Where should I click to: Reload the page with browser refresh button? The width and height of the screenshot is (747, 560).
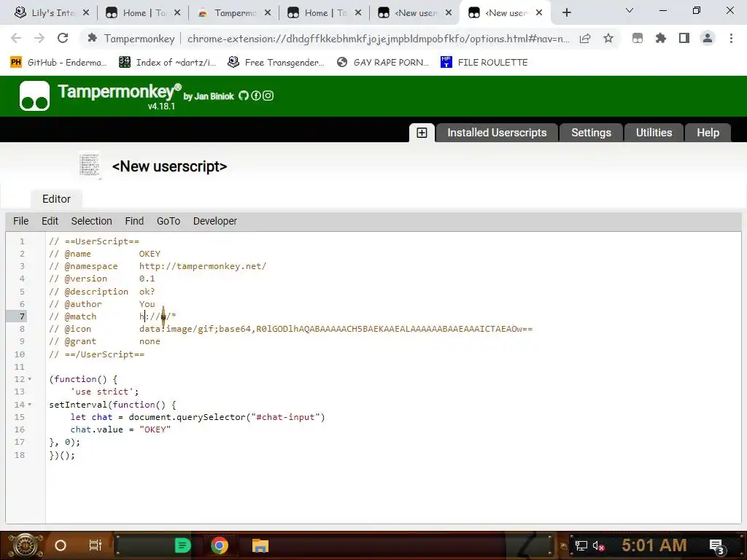(63, 38)
